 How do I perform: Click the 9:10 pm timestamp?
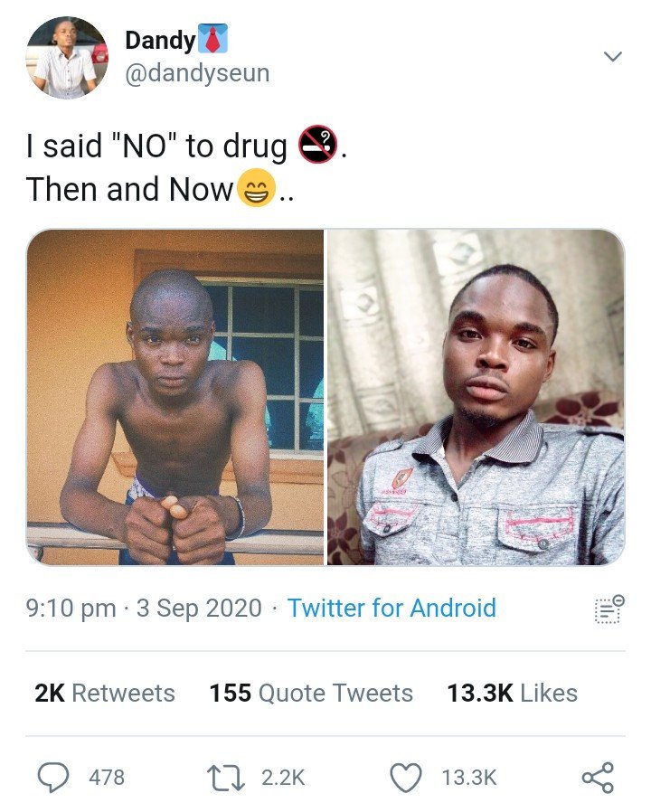point(71,608)
